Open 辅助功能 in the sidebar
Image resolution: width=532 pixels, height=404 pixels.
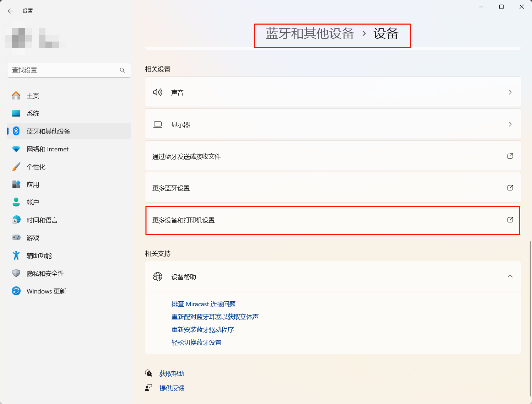(x=69, y=255)
